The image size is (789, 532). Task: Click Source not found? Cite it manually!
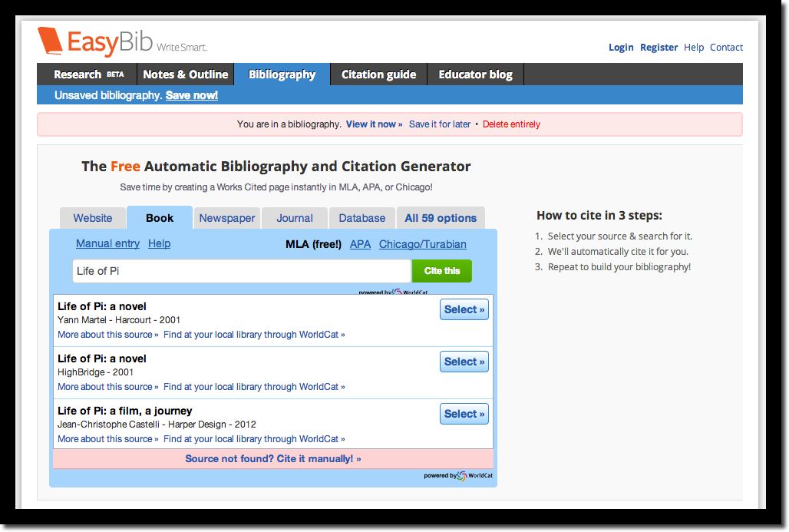coord(273,458)
